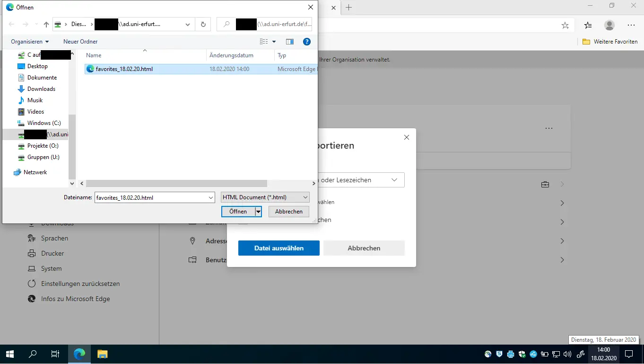Open Einstellungen zurücksetzen settings section
The height and width of the screenshot is (364, 644).
coord(80,284)
